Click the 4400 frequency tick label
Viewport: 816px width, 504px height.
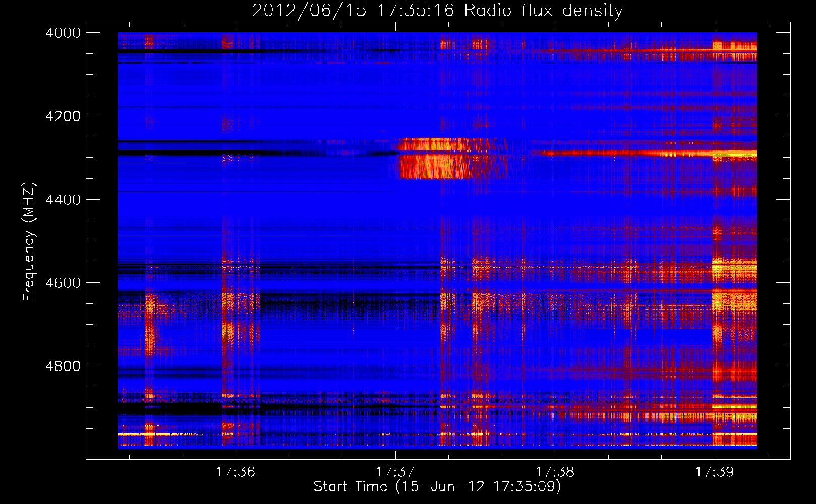coord(63,200)
